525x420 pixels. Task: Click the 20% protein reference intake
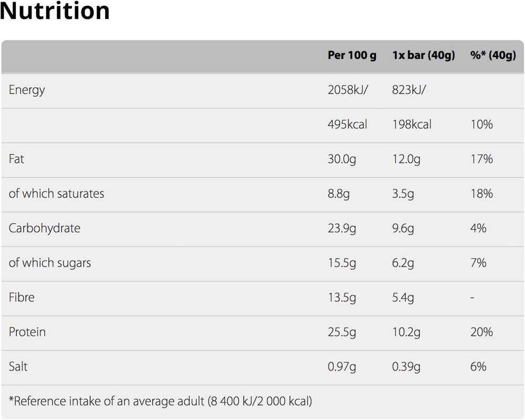481,332
